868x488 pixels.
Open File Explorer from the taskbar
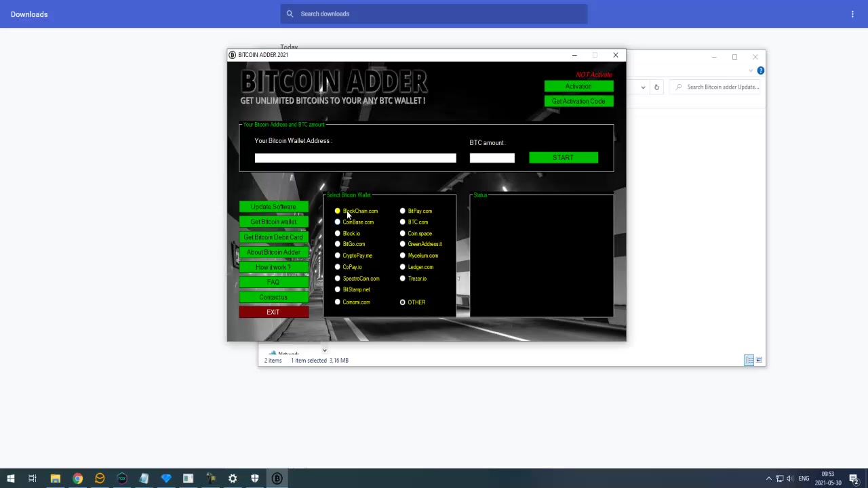56,479
